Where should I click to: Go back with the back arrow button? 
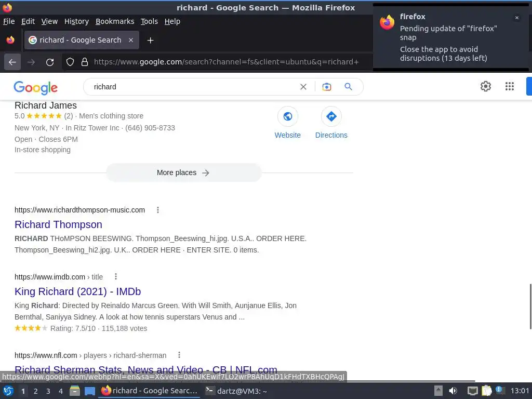12,62
